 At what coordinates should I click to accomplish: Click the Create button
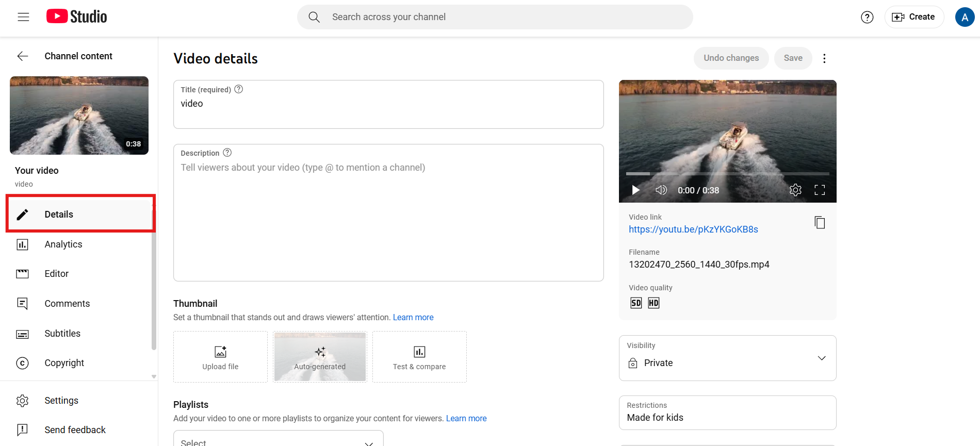[914, 17]
